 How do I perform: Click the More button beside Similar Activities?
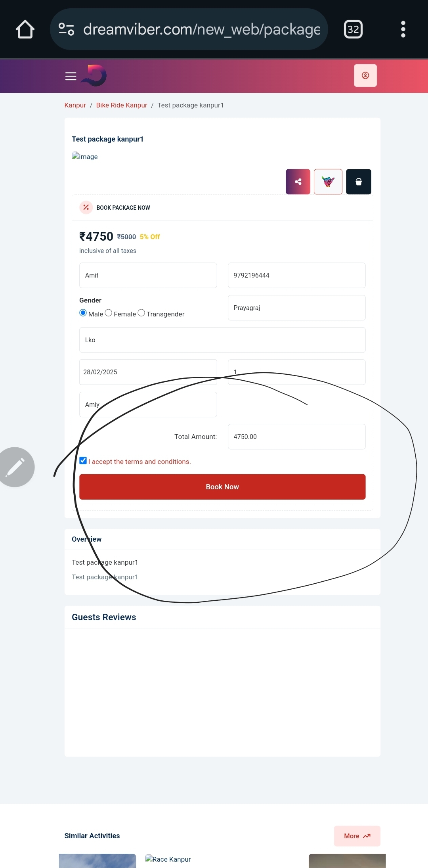click(357, 836)
